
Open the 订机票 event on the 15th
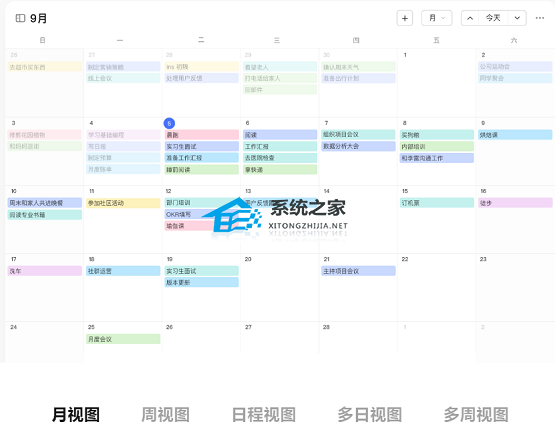coord(437,203)
